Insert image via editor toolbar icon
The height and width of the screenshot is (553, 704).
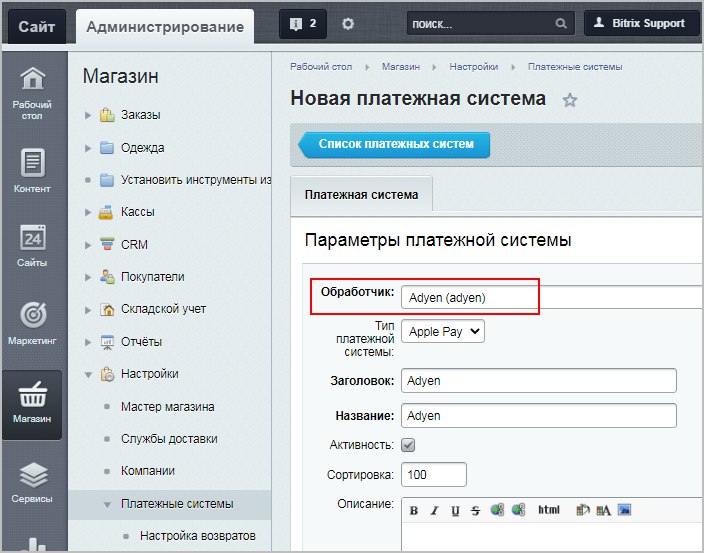[625, 510]
